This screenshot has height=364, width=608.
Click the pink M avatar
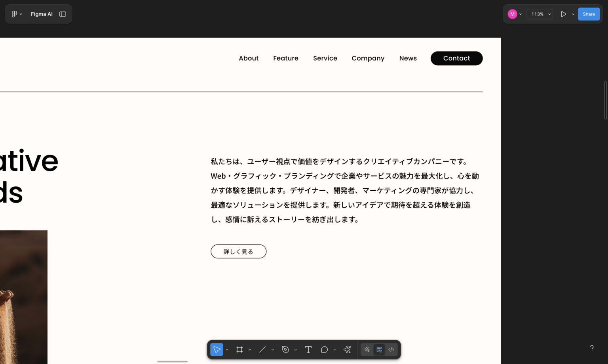click(512, 14)
